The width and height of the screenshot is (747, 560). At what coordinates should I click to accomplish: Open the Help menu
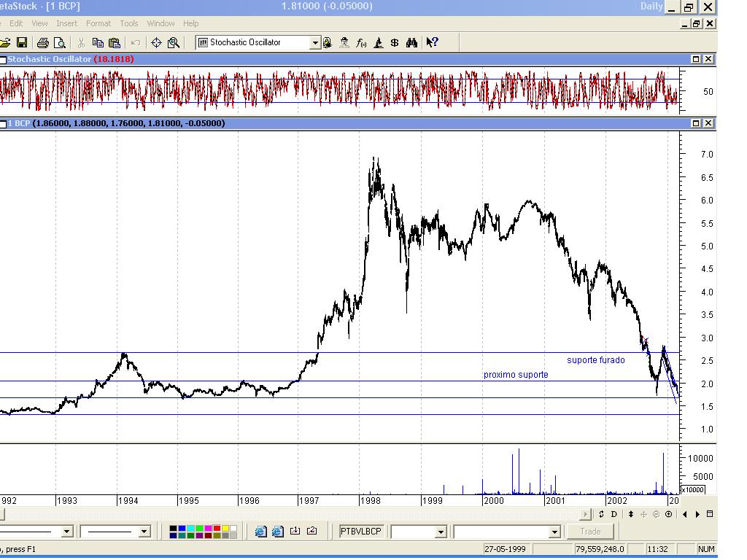(190, 23)
